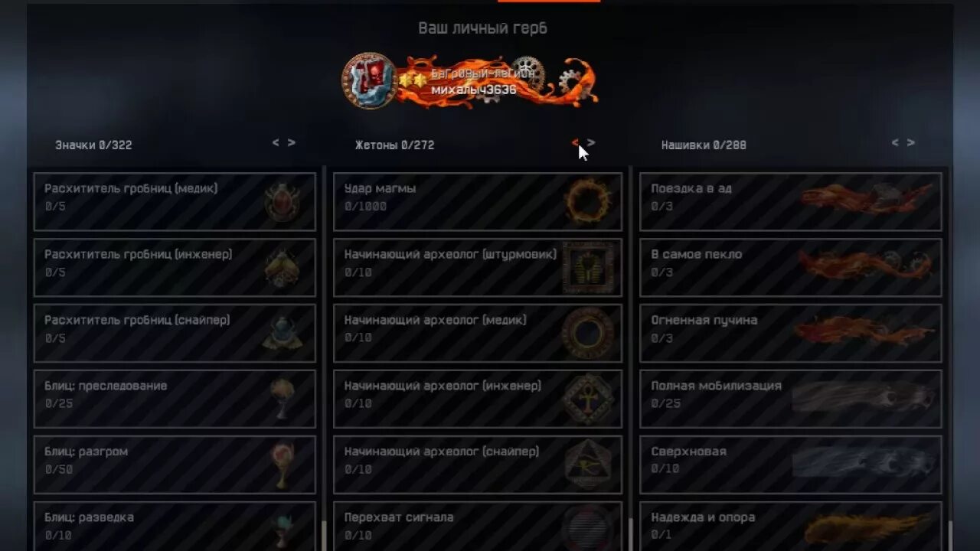The height and width of the screenshot is (551, 980).
Task: Click the personal emblem avatar at top
Action: point(369,80)
